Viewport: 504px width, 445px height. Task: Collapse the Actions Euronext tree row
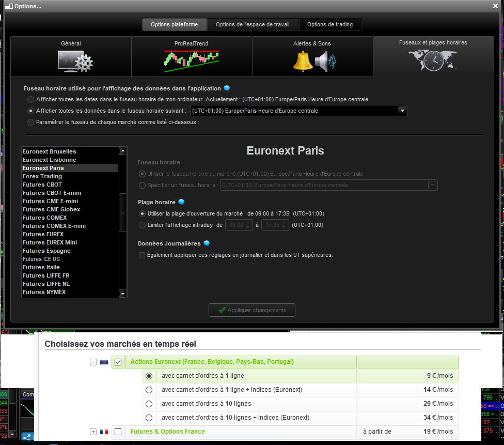click(93, 362)
